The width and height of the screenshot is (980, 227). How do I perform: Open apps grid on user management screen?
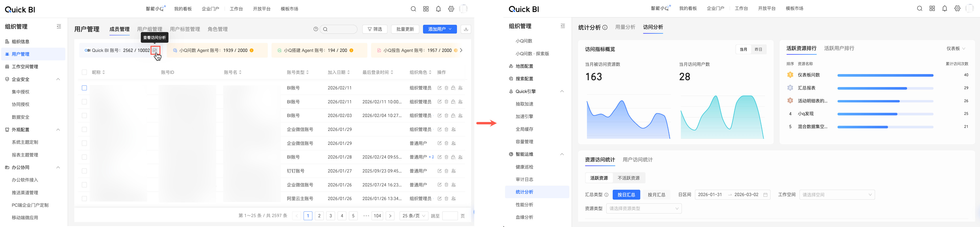[426, 9]
